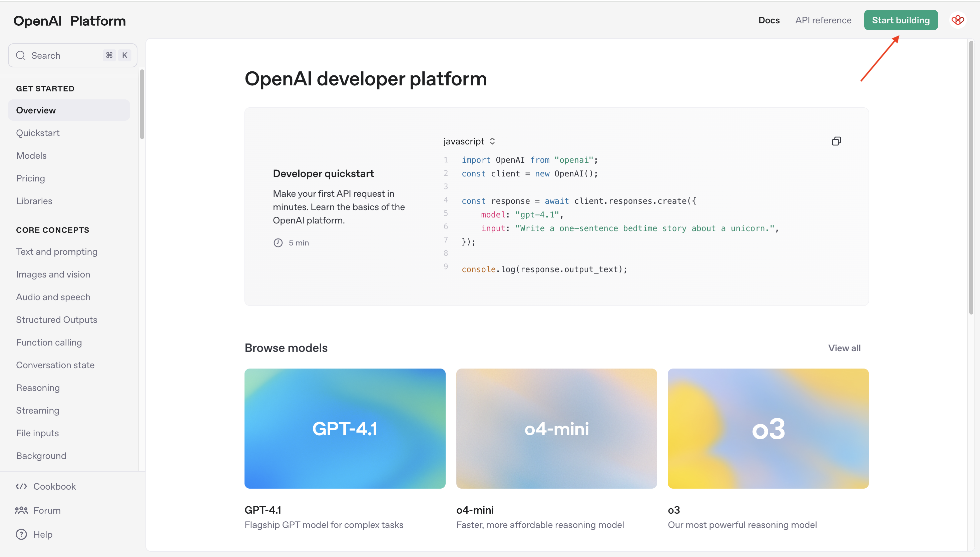The width and height of the screenshot is (980, 557).
Task: Open the GPT-4.1 model thumbnail
Action: (345, 429)
